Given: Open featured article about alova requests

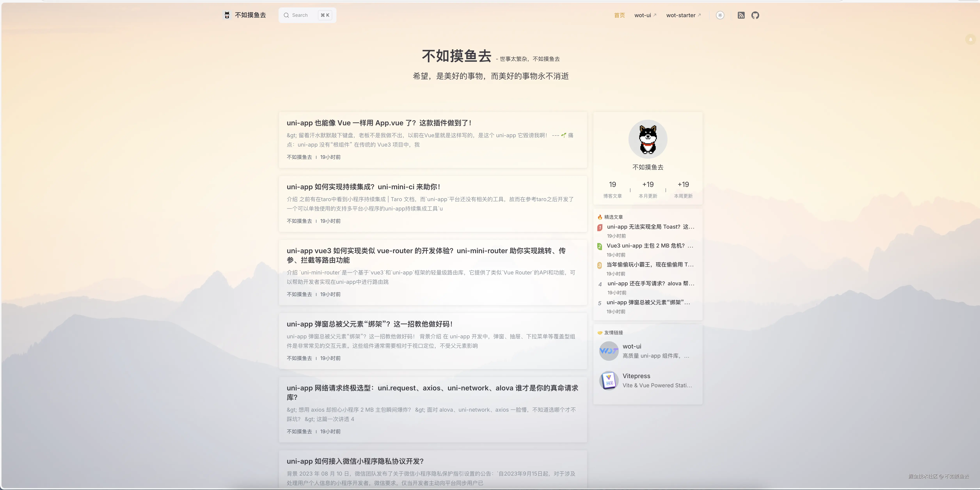Looking at the screenshot, I should (x=651, y=283).
